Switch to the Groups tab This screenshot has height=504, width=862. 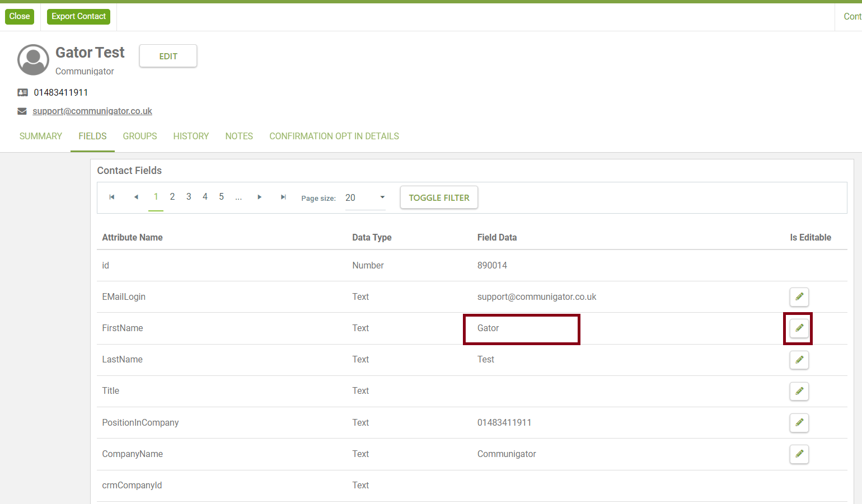(140, 136)
